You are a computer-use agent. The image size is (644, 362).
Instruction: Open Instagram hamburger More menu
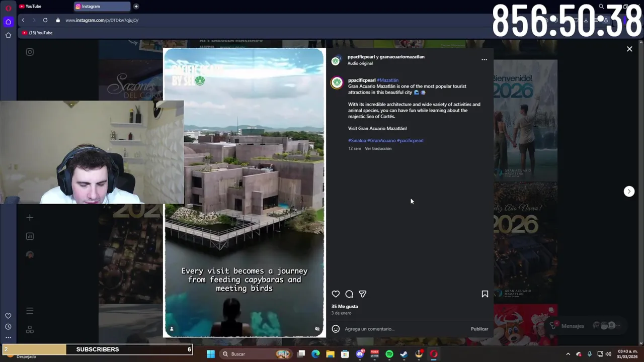(x=30, y=311)
